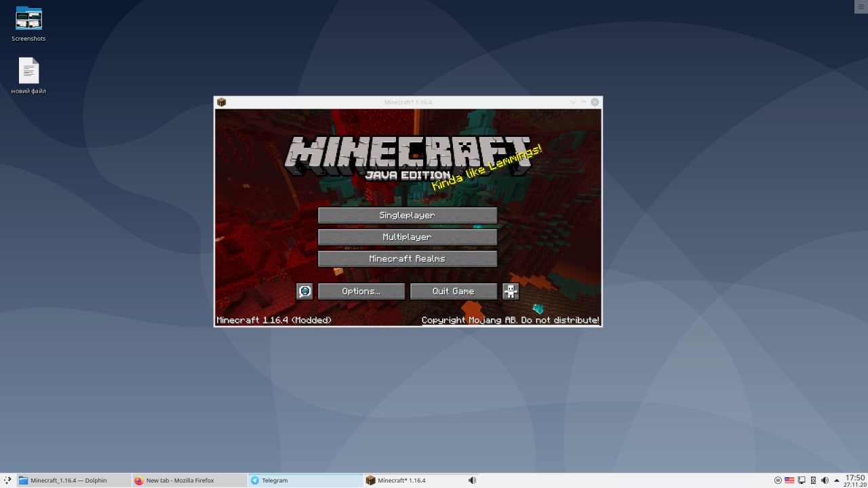Click the pause media tray icon
The width and height of the screenshot is (868, 488).
tap(778, 481)
